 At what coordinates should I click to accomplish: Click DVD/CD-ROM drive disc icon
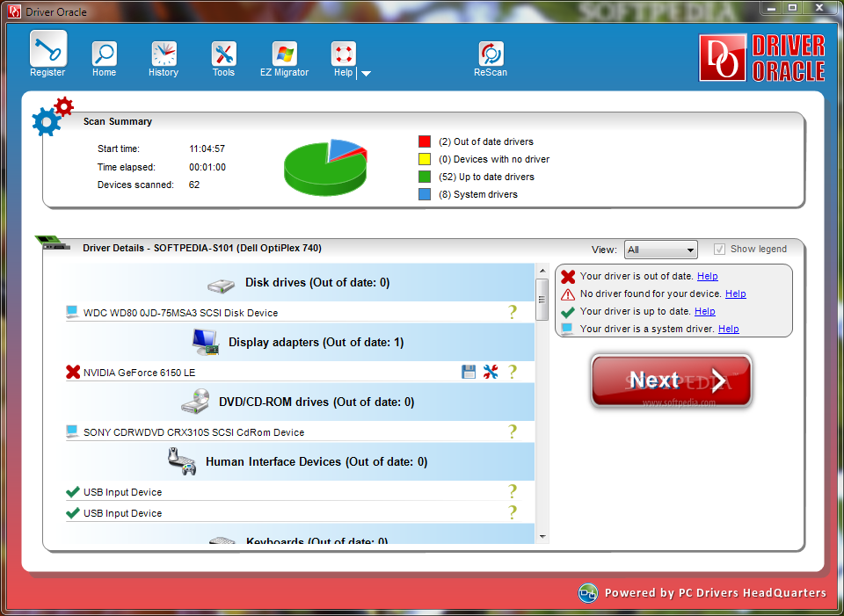(x=195, y=401)
